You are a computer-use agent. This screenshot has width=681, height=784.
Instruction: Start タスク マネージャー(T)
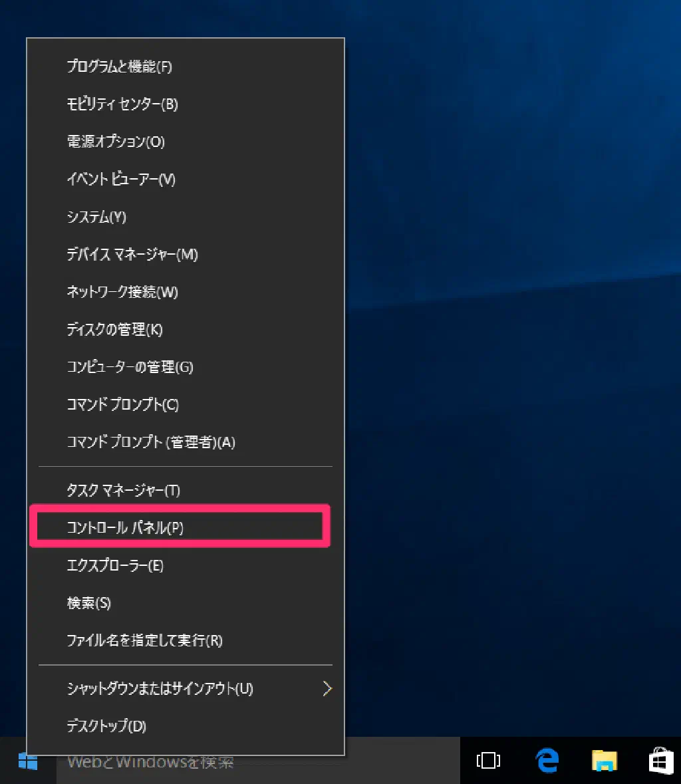[123, 490]
